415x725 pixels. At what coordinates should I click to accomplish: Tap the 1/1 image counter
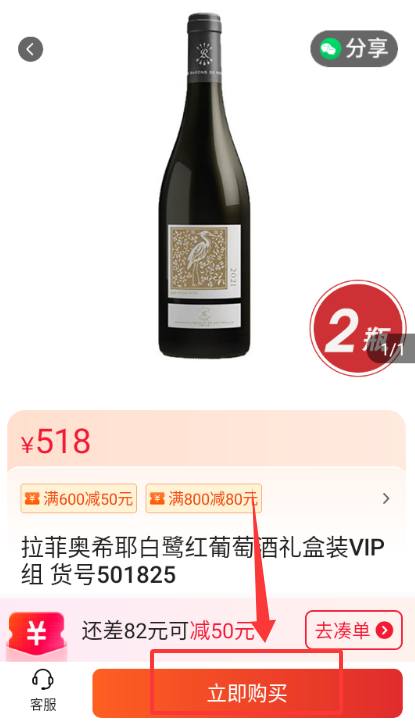(x=392, y=349)
